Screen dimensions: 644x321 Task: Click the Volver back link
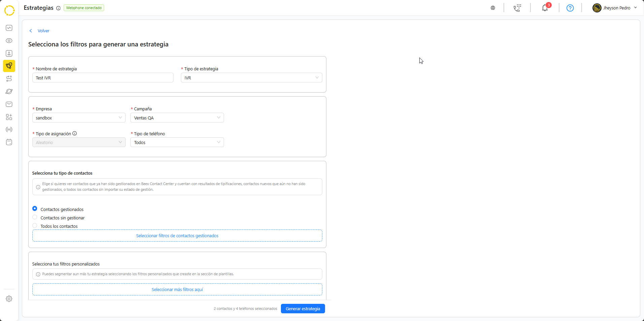43,31
